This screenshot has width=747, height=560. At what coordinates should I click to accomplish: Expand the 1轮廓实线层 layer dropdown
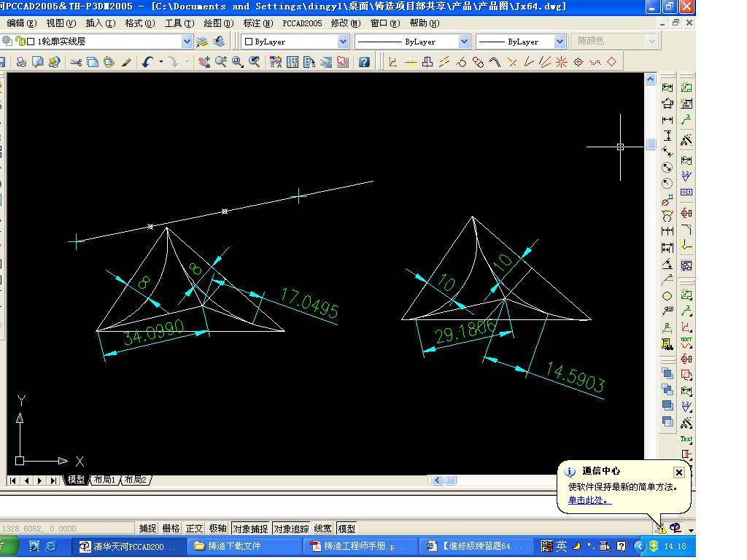click(187, 42)
